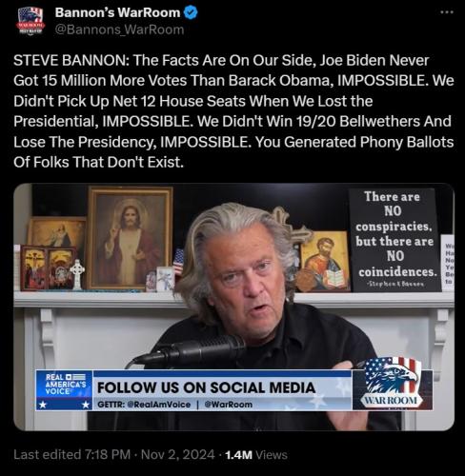Click the STEVE BANNON tweet text
465x476 pixels.
pos(233,111)
